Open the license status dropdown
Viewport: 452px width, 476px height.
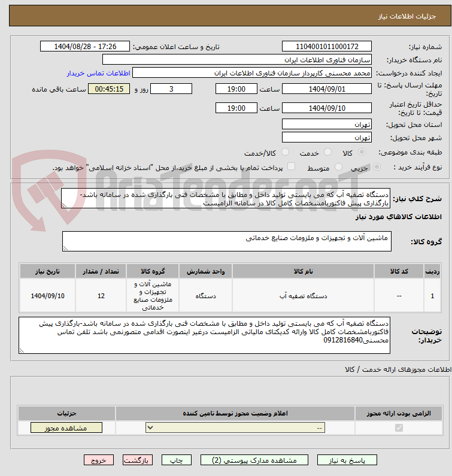click(235, 428)
